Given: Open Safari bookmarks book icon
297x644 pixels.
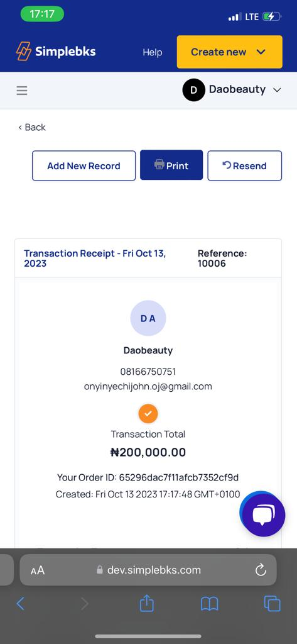Looking at the screenshot, I should pos(209,604).
